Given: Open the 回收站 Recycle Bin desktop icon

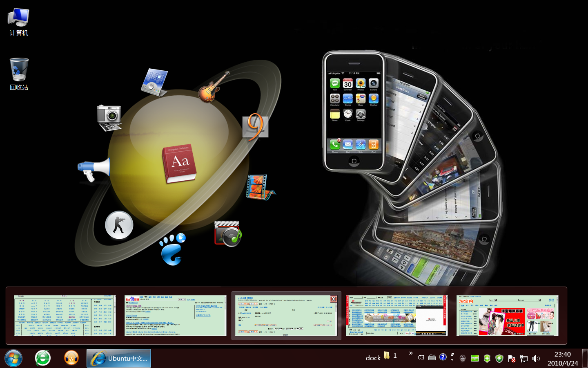Looking at the screenshot, I should click(x=19, y=74).
